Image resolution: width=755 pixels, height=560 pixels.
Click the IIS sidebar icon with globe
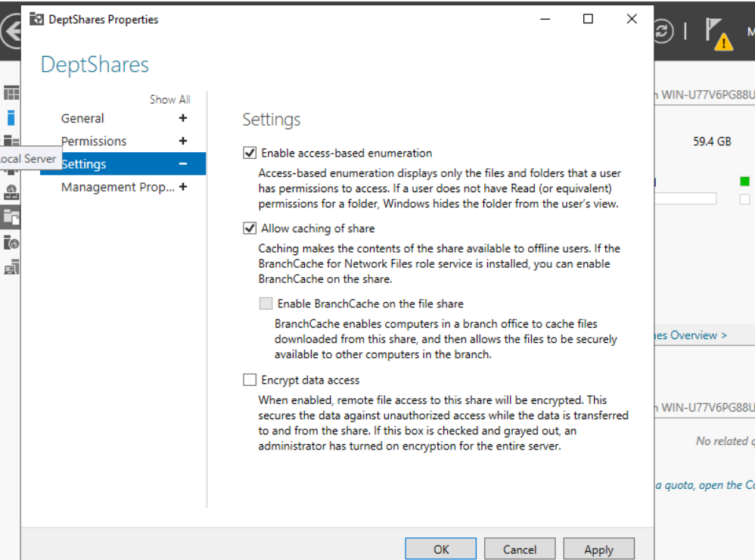pos(11,242)
